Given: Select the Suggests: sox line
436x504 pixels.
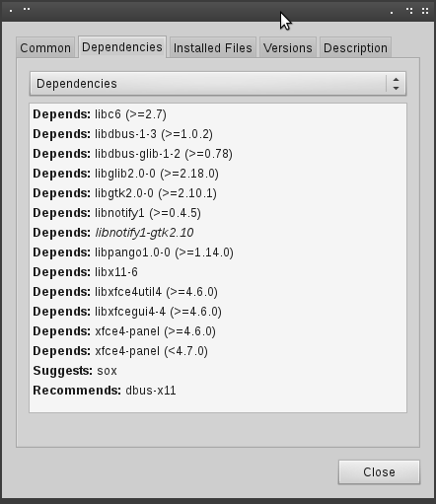Looking at the screenshot, I should pyautogui.click(x=75, y=371).
